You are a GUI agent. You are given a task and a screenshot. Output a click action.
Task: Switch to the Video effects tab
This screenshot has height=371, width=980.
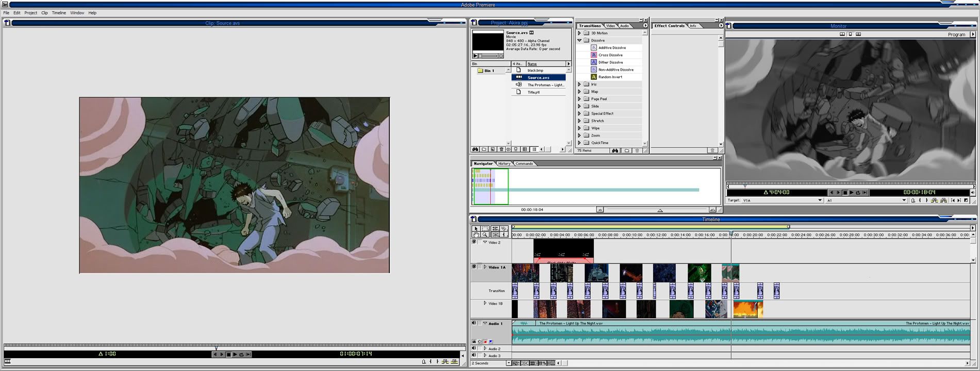[x=610, y=25]
